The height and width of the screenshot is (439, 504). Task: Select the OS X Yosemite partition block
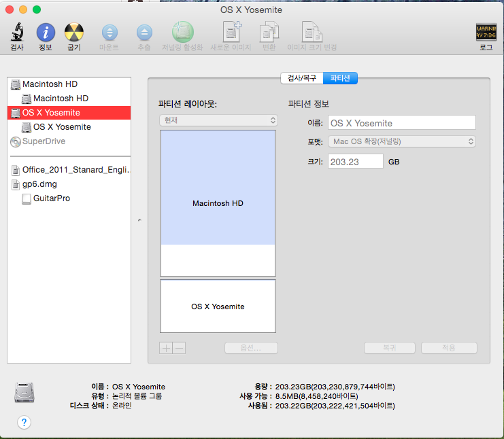(218, 306)
